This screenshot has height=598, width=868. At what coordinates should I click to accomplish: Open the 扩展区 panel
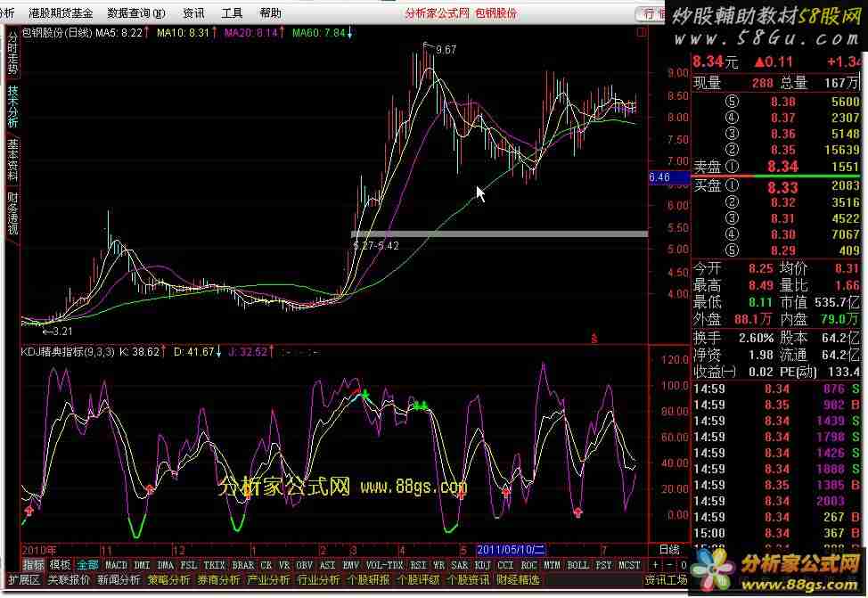[24, 579]
